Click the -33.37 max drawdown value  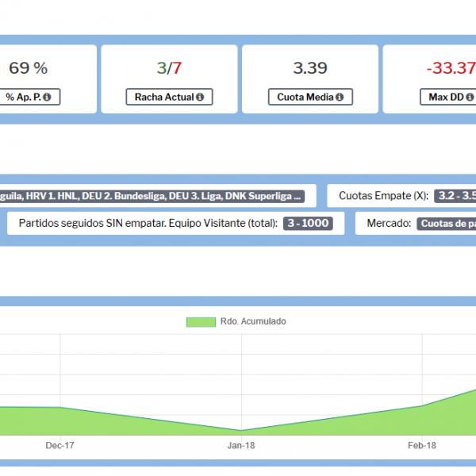coord(450,68)
